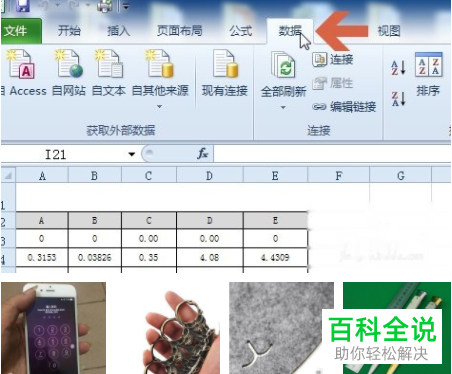
Task: Select column C header
Action: 149,176
